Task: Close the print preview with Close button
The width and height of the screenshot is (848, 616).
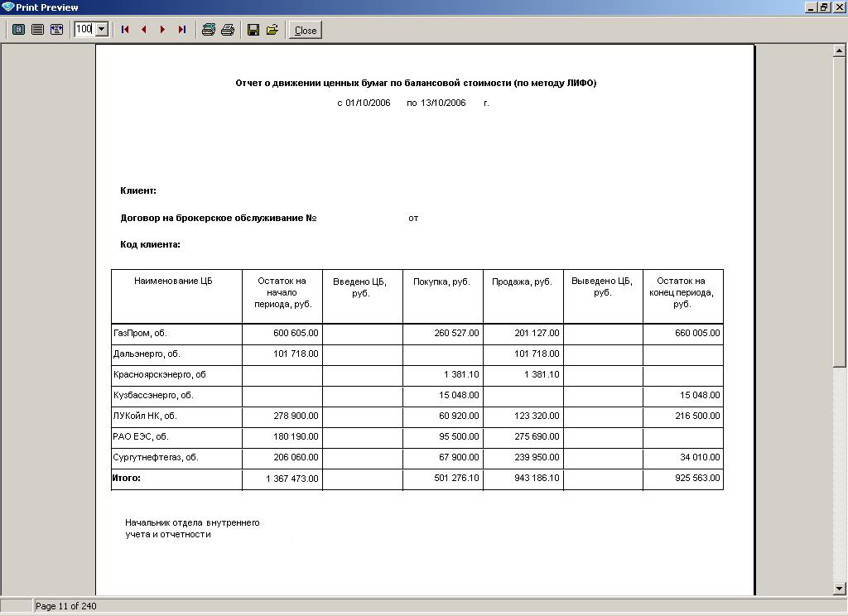Action: [x=305, y=31]
